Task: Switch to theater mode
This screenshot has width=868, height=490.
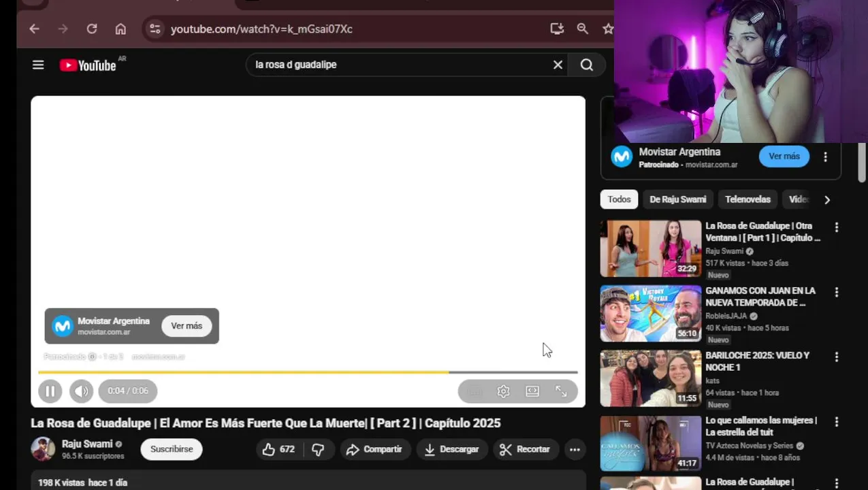Action: [x=532, y=391]
